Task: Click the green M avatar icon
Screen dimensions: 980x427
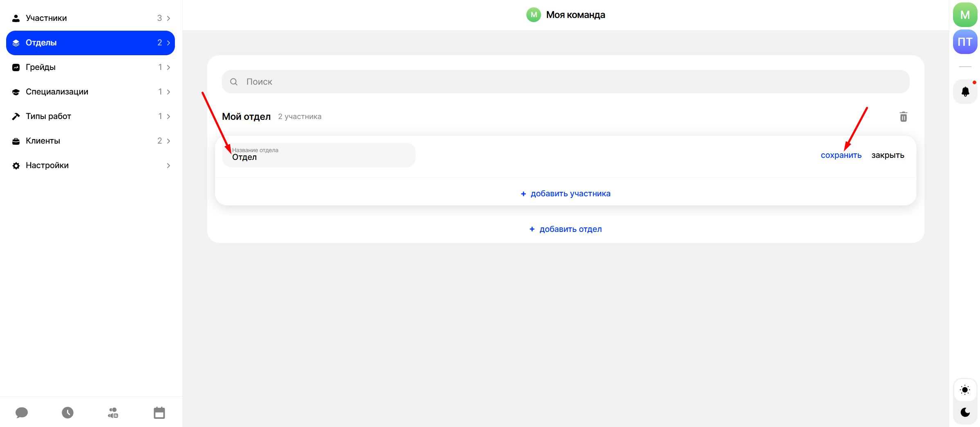Action: 965,15
